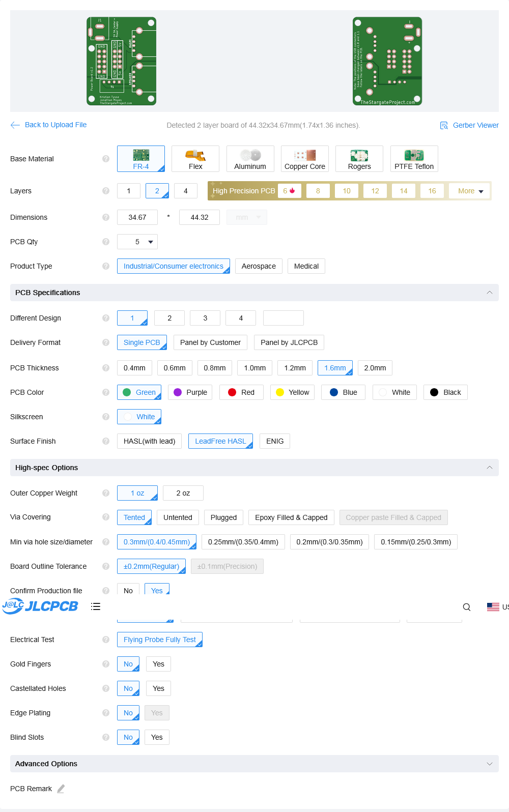Pick Black PCB color

click(x=445, y=392)
